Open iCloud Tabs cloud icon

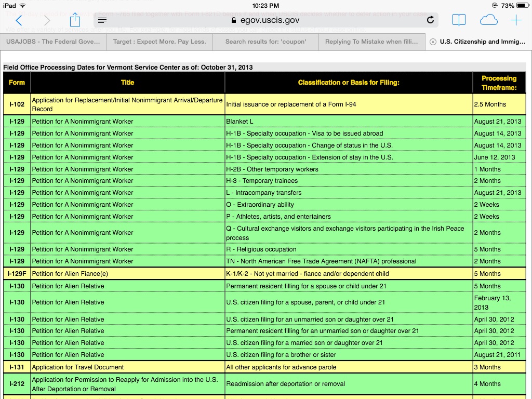(x=488, y=20)
